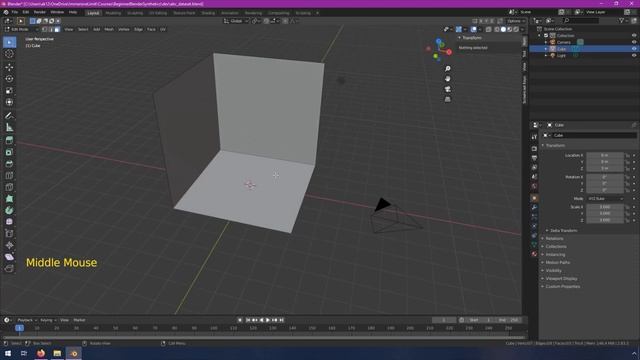This screenshot has width=640, height=360.
Task: Expand the Visibility panel
Action: click(553, 271)
